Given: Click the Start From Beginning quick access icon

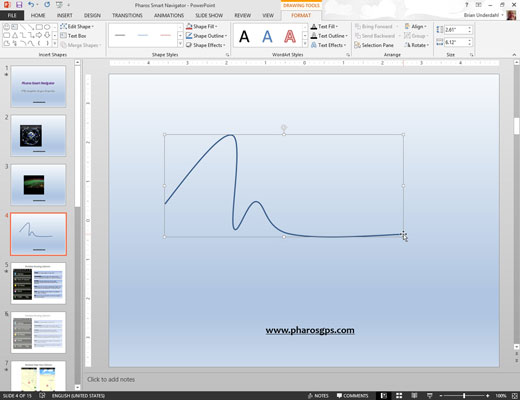Looking at the screenshot, I should click(59, 5).
